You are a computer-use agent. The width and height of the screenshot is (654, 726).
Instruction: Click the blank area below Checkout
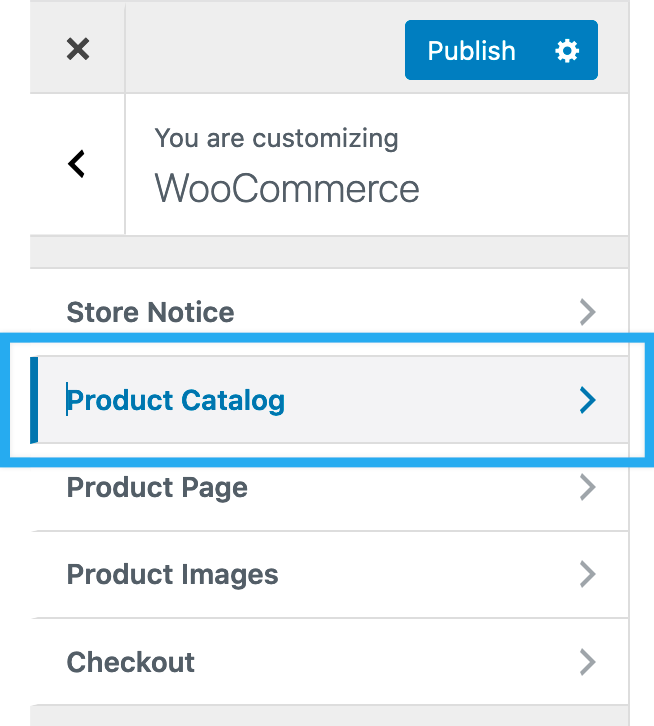[330, 714]
